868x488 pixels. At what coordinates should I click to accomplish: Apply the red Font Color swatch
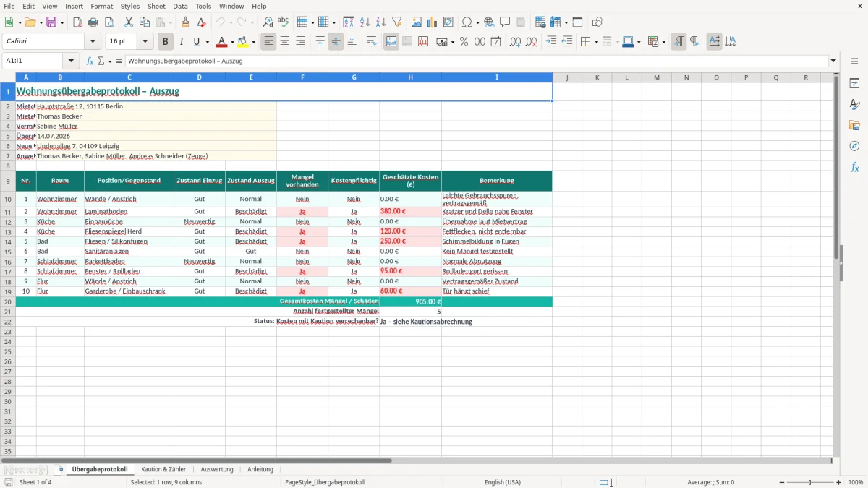pos(222,42)
